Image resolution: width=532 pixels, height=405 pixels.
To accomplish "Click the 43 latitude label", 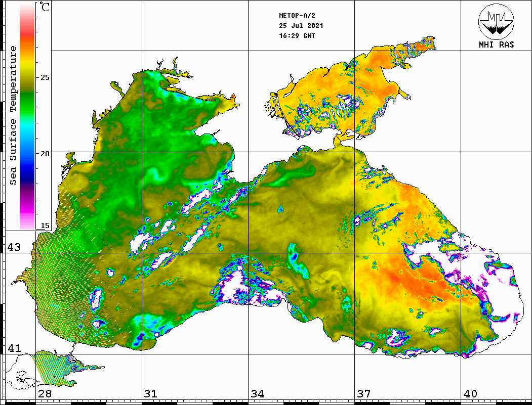I will click(x=13, y=247).
